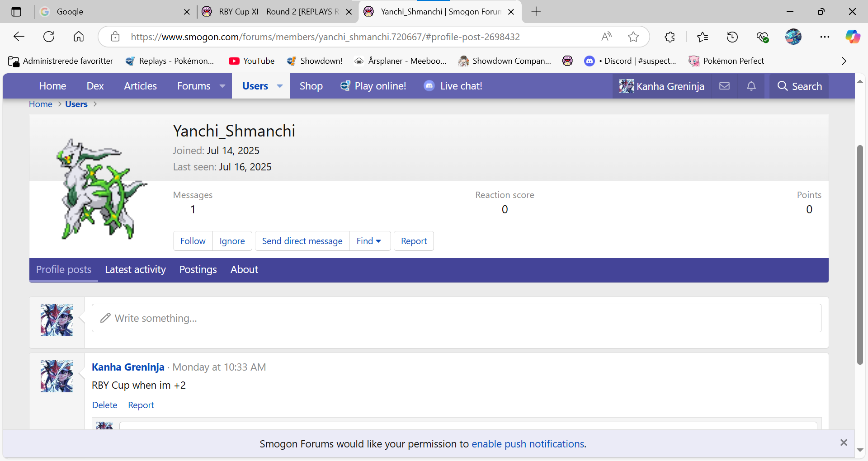Open alerts bell icon in navbar

(x=751, y=86)
